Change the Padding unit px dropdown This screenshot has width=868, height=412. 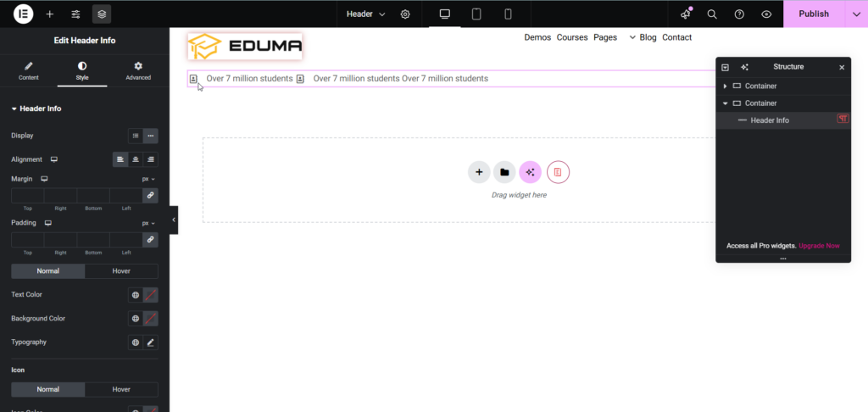148,223
